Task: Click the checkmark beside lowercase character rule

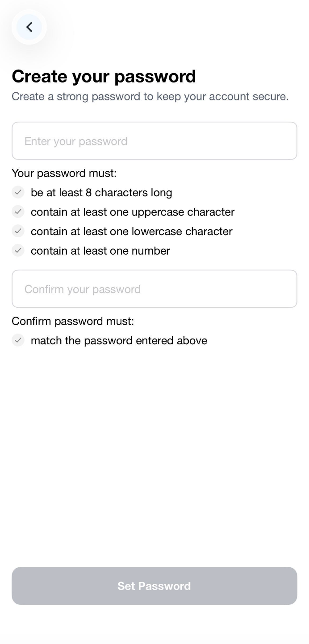Action: [18, 231]
